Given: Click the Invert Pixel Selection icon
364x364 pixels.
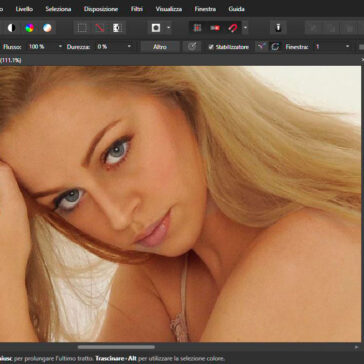Looking at the screenshot, I should point(117,28).
